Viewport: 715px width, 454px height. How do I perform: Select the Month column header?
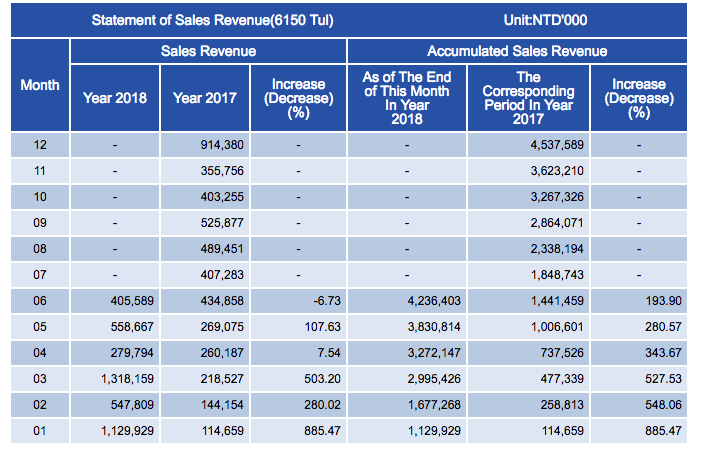(x=40, y=85)
